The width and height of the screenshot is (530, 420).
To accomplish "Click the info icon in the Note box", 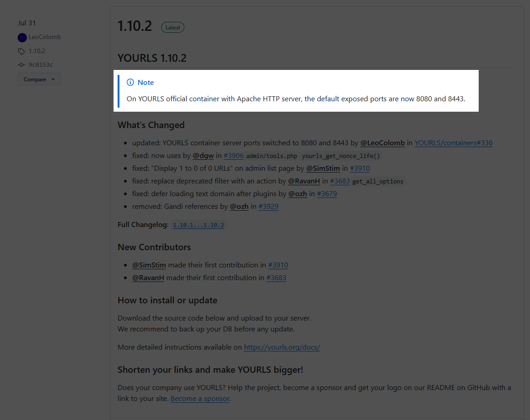I will [x=130, y=82].
